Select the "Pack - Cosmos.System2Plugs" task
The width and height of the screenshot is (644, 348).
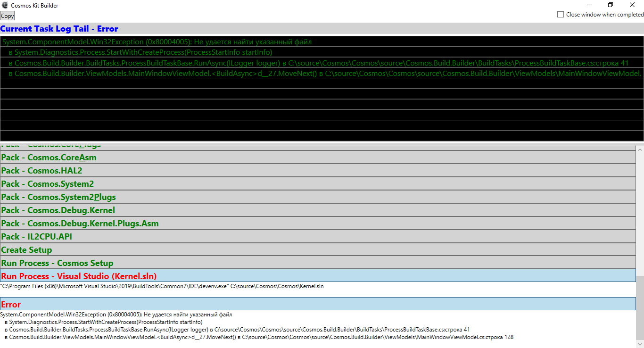(59, 197)
